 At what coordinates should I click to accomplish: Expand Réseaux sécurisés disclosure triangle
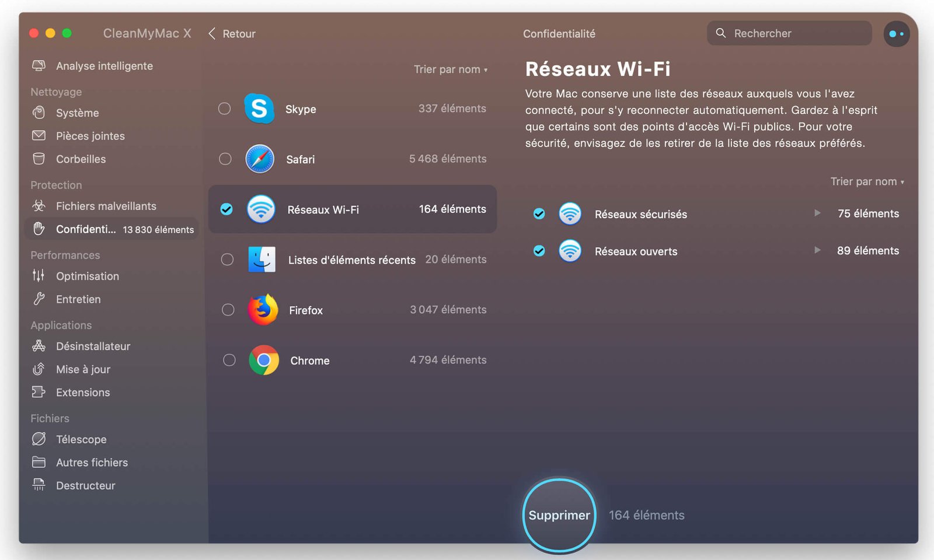coord(818,213)
